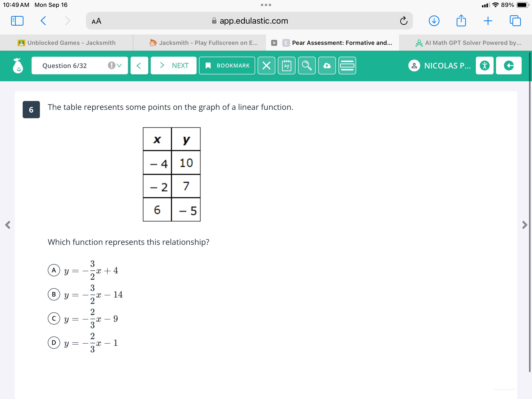The width and height of the screenshot is (532, 399).
Task: Open the magnifier tool
Action: coord(307,66)
